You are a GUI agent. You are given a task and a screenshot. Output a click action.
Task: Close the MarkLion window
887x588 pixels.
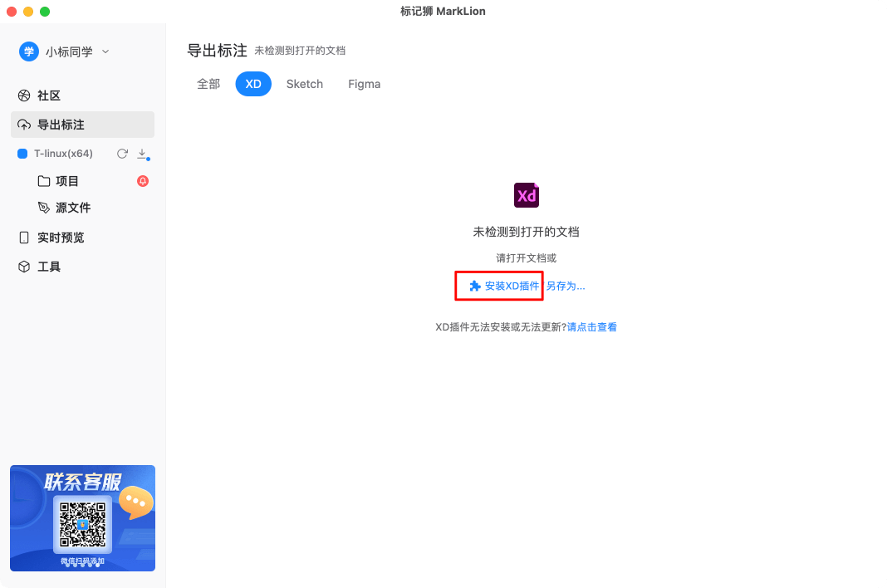click(x=12, y=12)
